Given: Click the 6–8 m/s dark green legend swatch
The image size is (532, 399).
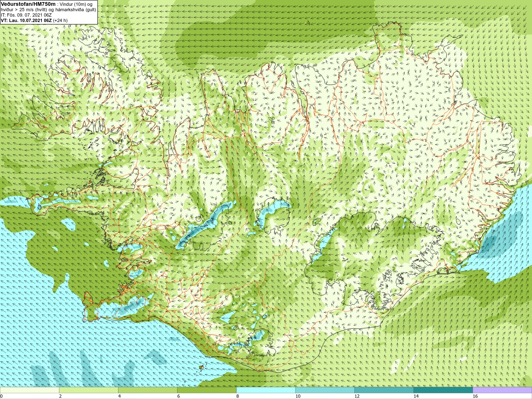Looking at the screenshot, I should [207, 390].
